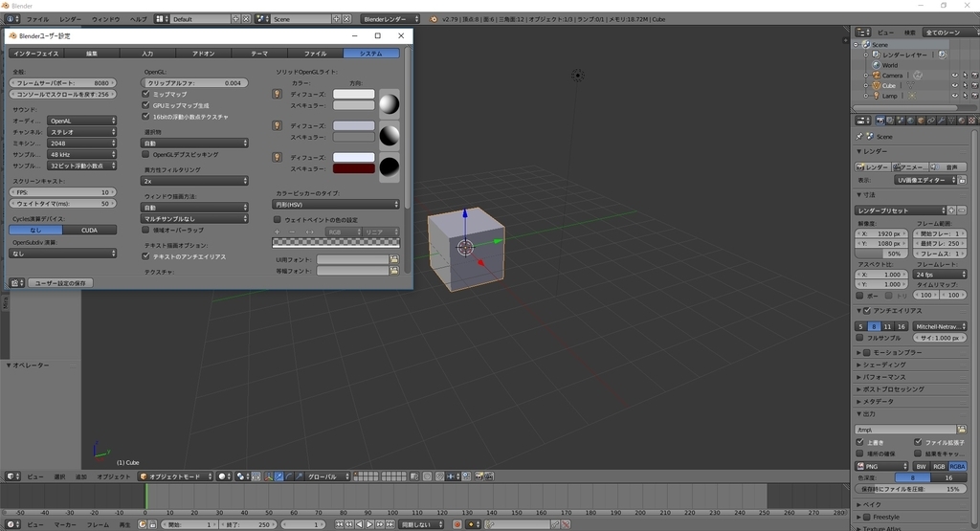Open the Object Mode dropdown

pyautogui.click(x=176, y=476)
